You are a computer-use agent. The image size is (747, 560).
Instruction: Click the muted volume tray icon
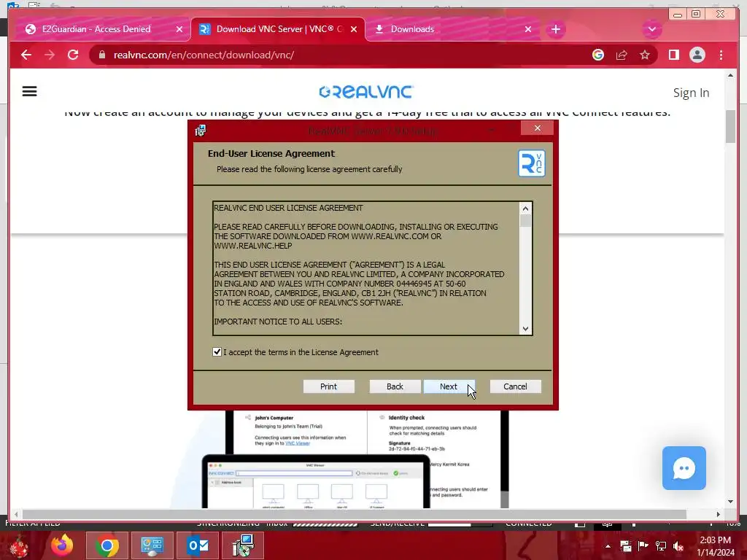click(678, 546)
